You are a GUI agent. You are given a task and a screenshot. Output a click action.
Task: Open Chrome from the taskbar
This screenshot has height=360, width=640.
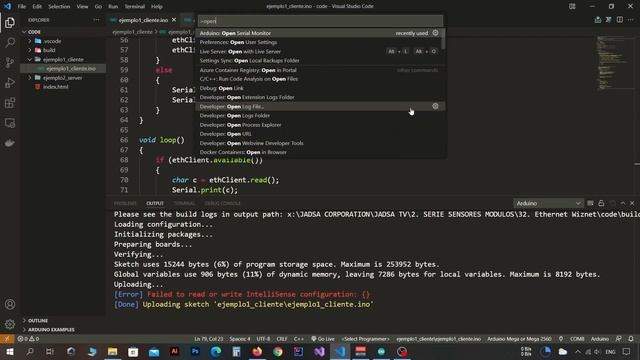[x=278, y=351]
